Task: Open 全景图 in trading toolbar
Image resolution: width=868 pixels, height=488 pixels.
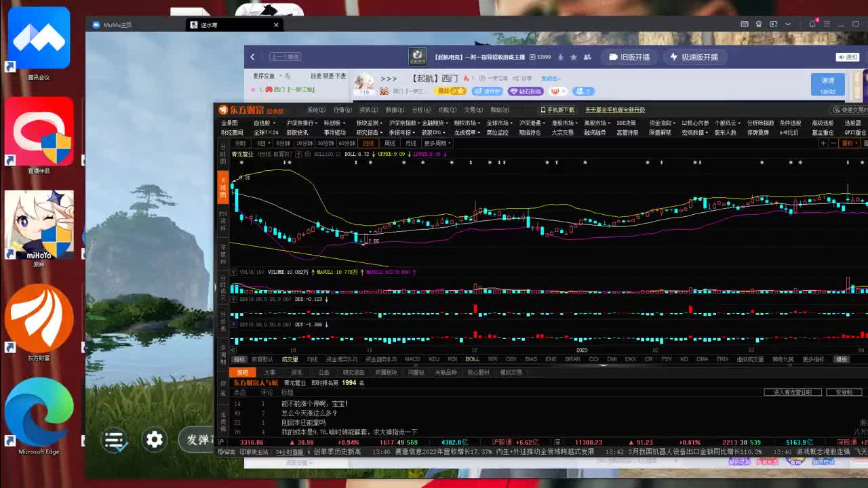Action: coord(229,123)
